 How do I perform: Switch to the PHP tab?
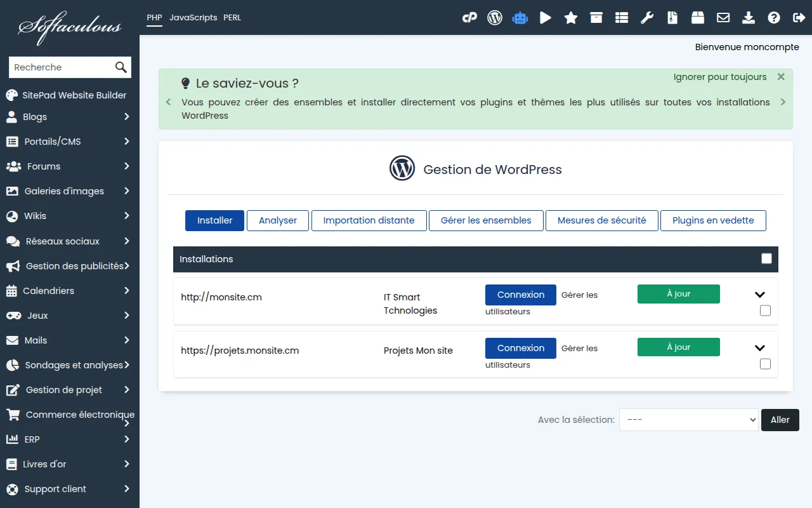[x=155, y=18]
